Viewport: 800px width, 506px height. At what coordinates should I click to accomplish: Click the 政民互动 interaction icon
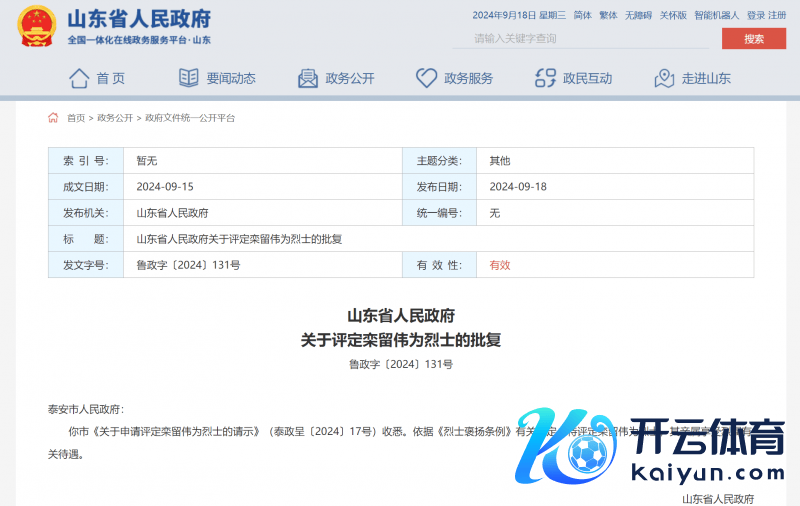545,78
